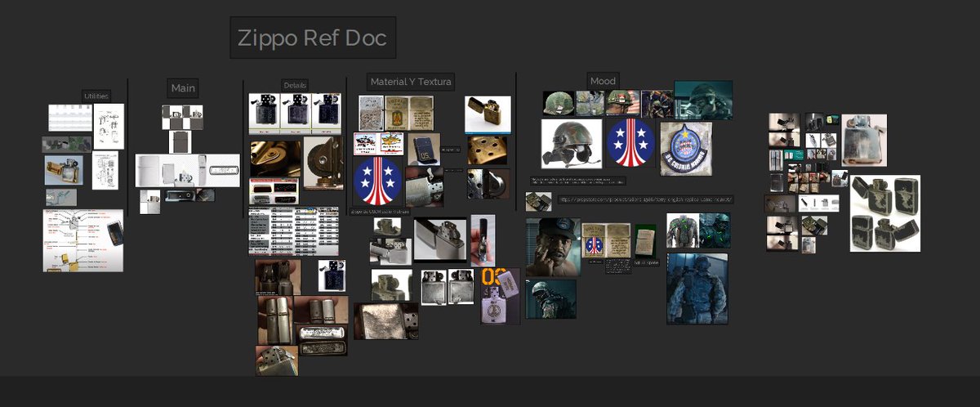Screen dimensions: 980x407
Task: Select the first camo helmet thumbnail in Mood
Action: (x=559, y=103)
